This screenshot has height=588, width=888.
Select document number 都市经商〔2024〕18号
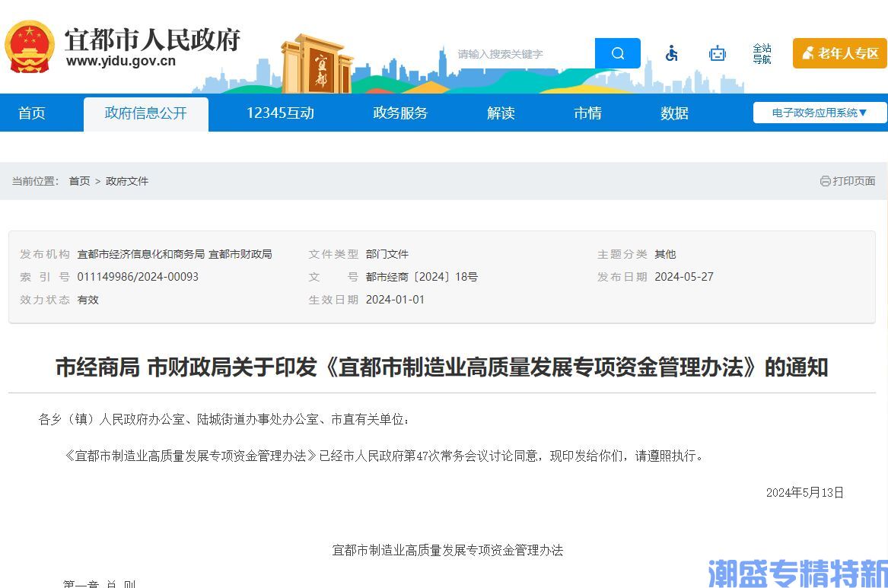coord(422,277)
